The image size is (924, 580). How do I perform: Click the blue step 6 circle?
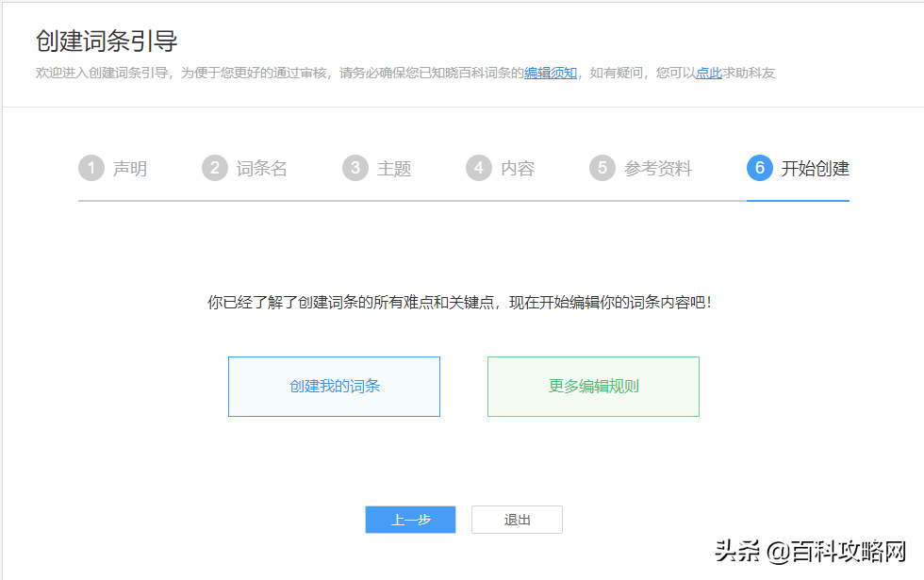point(759,169)
